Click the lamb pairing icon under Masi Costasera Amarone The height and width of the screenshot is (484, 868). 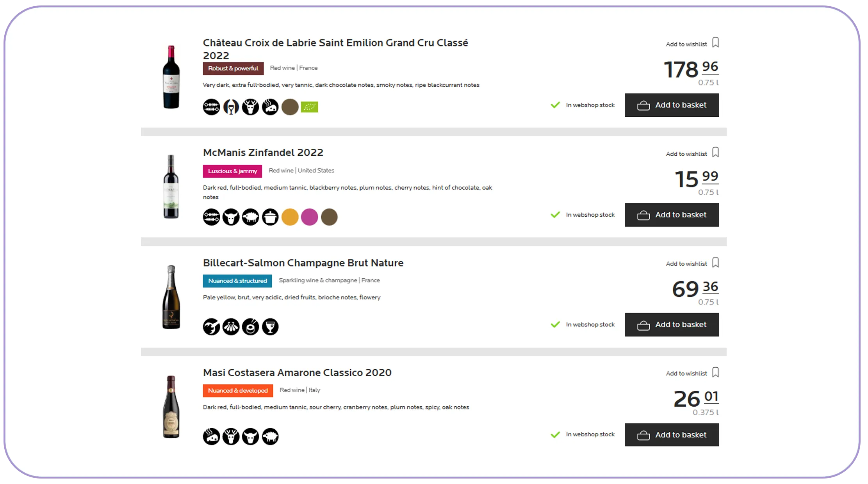coord(270,436)
